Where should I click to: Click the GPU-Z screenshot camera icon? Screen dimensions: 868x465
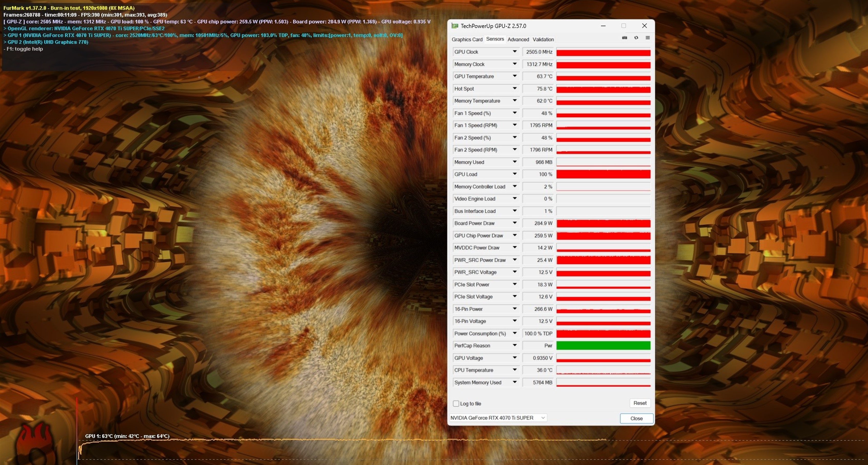624,38
